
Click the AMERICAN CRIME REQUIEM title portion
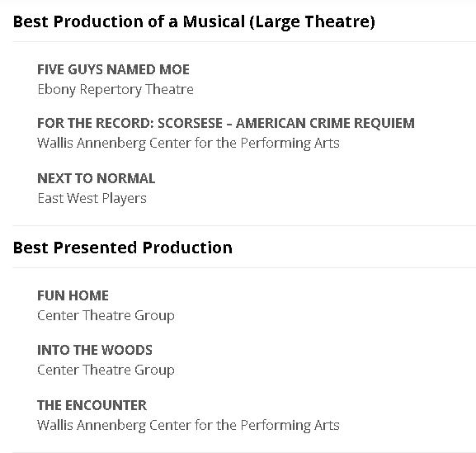[325, 123]
